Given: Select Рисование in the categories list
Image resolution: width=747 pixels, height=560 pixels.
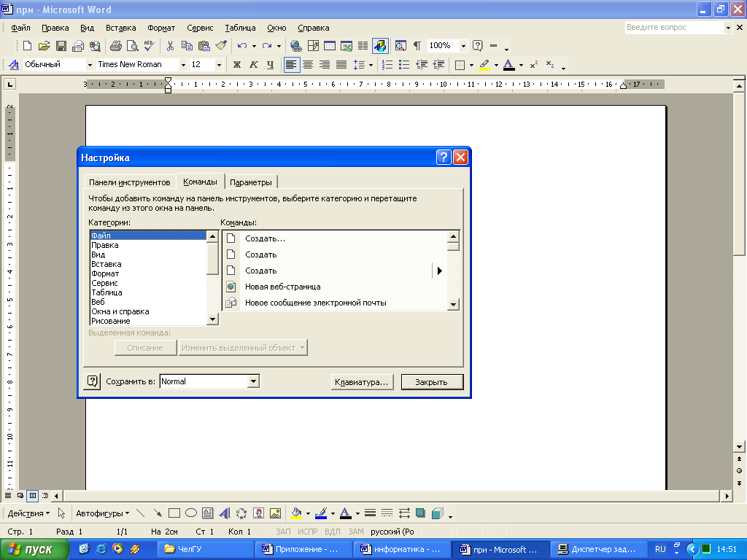Looking at the screenshot, I should pyautogui.click(x=148, y=321).
